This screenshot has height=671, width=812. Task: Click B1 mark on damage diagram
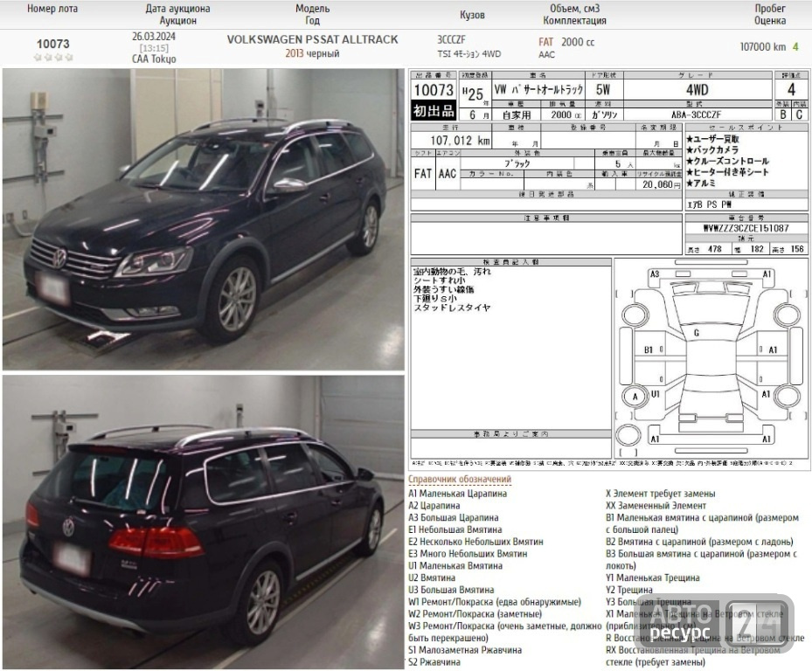[x=649, y=350]
